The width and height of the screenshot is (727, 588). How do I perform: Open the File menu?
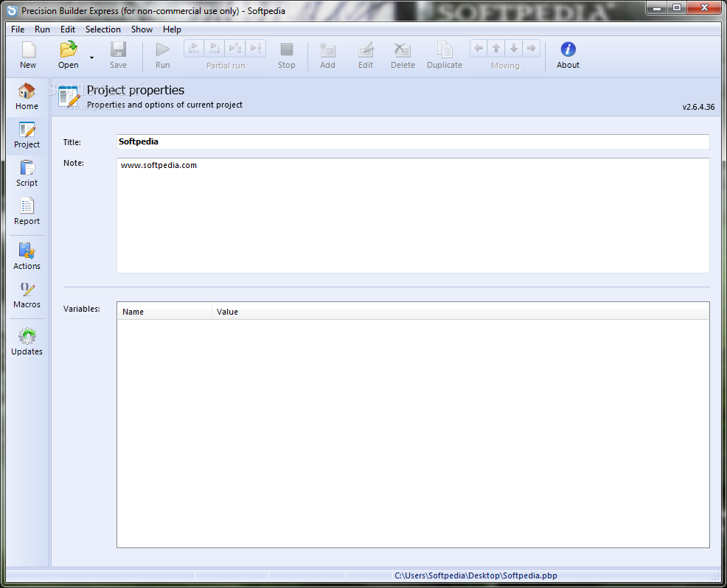[x=18, y=29]
